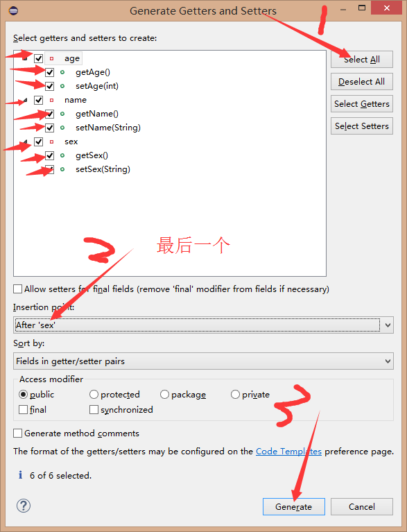This screenshot has height=532, width=407.
Task: Click the Select Setters button
Action: pos(362,126)
